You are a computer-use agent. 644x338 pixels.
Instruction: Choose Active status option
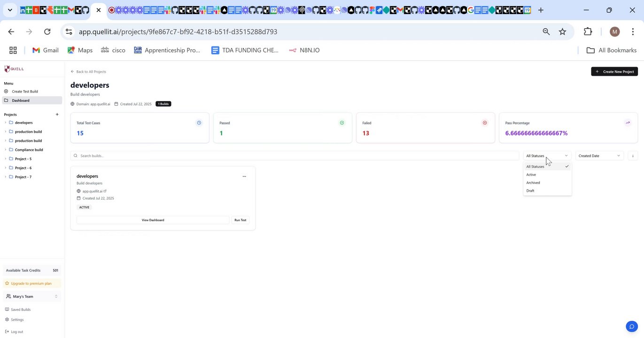547,175
